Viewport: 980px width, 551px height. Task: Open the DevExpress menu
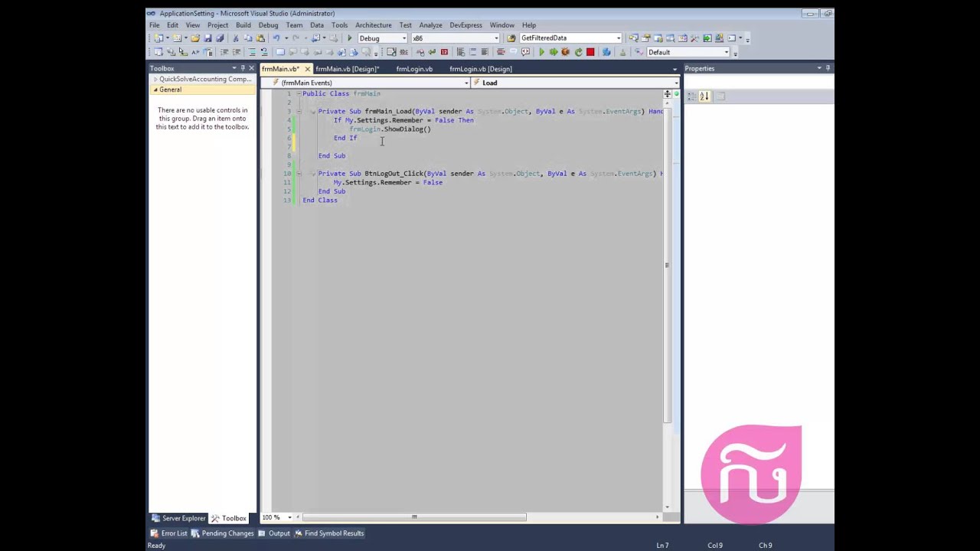click(466, 25)
